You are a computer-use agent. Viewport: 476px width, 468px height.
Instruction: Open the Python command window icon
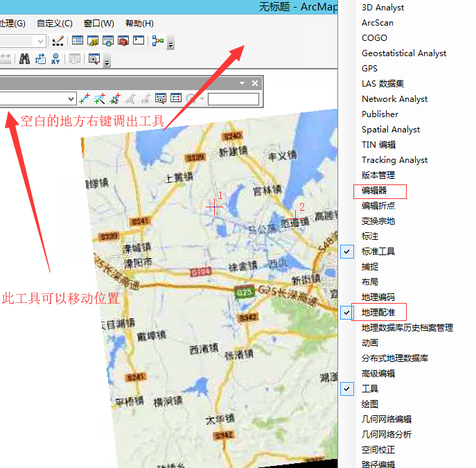(x=139, y=40)
